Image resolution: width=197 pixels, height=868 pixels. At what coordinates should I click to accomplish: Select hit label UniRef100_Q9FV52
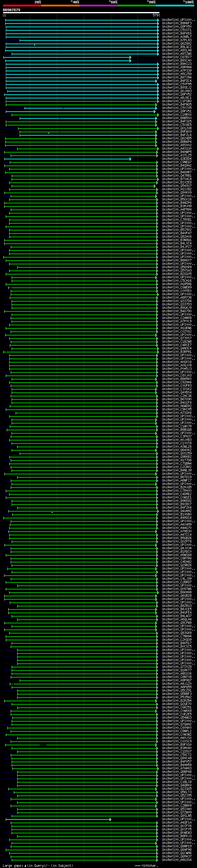(176, 94)
